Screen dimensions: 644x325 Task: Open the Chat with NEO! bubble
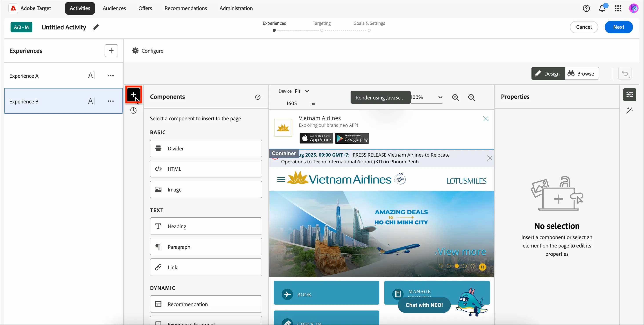[424, 305]
